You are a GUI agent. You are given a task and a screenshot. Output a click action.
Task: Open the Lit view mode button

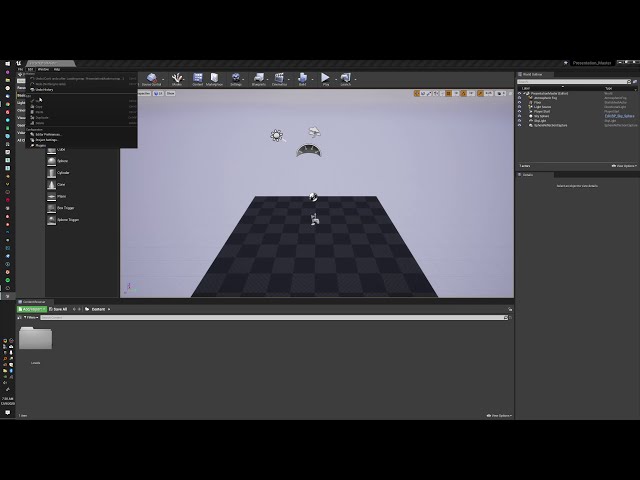click(x=158, y=93)
